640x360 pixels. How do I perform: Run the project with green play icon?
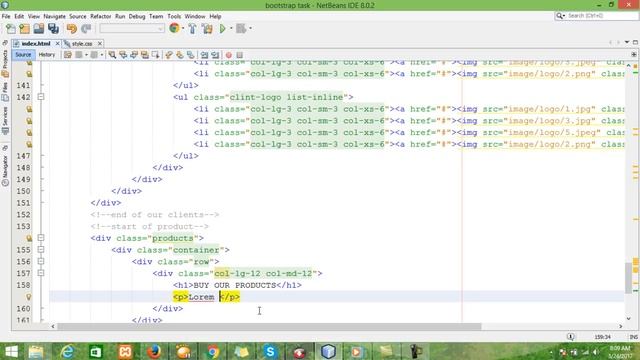[222, 29]
